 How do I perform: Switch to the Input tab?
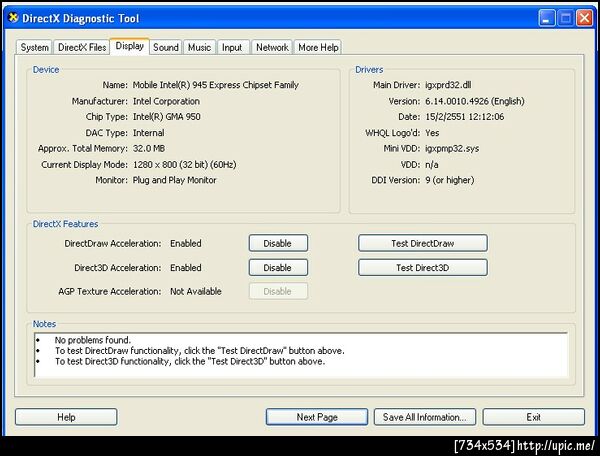[232, 47]
